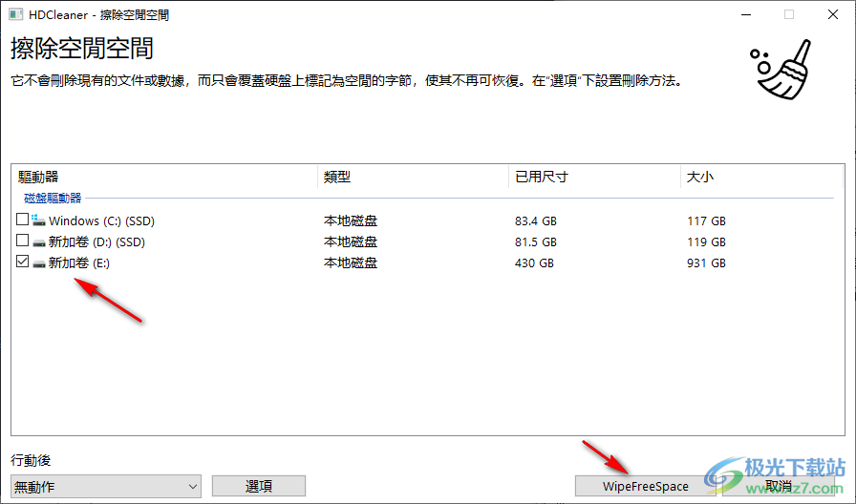Sort by 已用尺寸 column header
This screenshot has width=856, height=504.
click(594, 177)
